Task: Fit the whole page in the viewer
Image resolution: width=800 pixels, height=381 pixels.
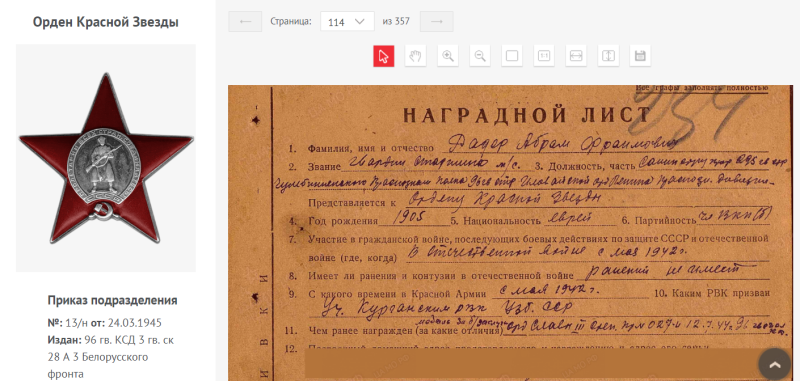Action: (x=512, y=56)
